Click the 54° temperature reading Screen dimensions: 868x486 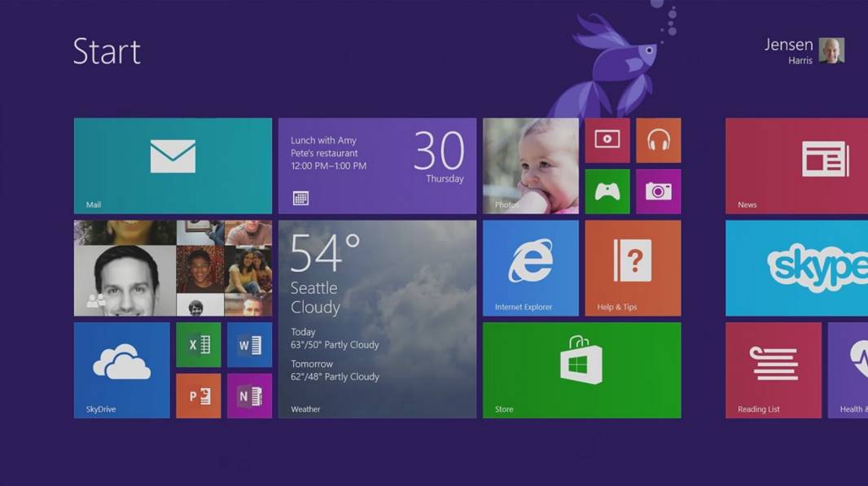tap(326, 252)
